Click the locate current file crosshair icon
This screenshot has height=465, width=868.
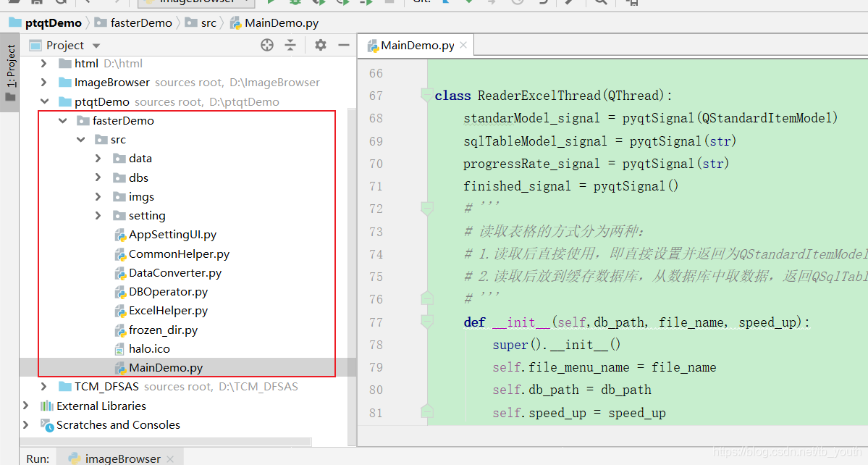[267, 45]
